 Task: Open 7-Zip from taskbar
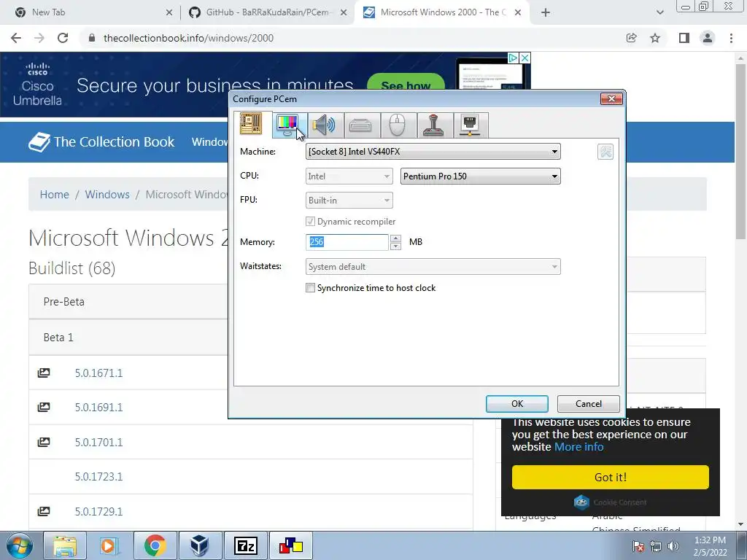tap(245, 545)
